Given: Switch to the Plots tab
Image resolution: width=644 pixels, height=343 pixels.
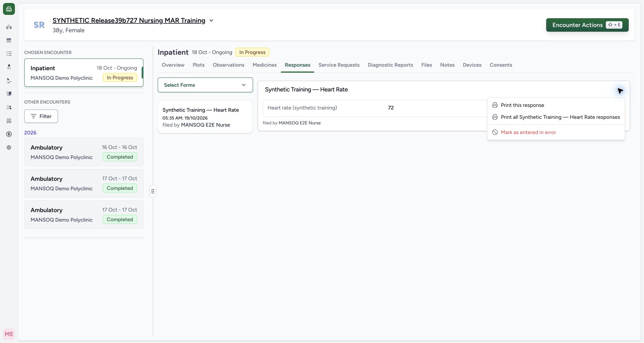Looking at the screenshot, I should (199, 65).
